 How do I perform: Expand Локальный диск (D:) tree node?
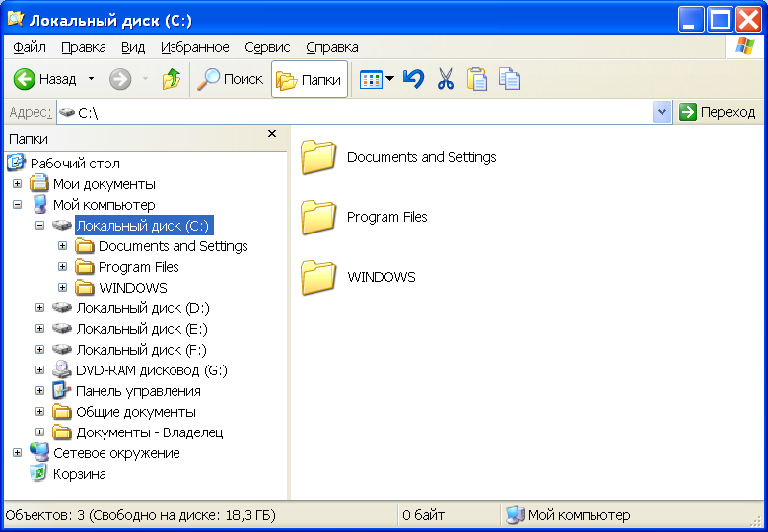click(40, 307)
